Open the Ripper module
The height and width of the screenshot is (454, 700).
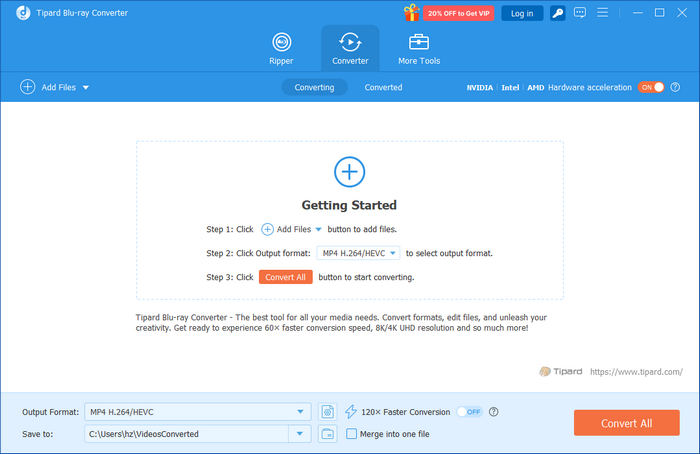pos(282,49)
